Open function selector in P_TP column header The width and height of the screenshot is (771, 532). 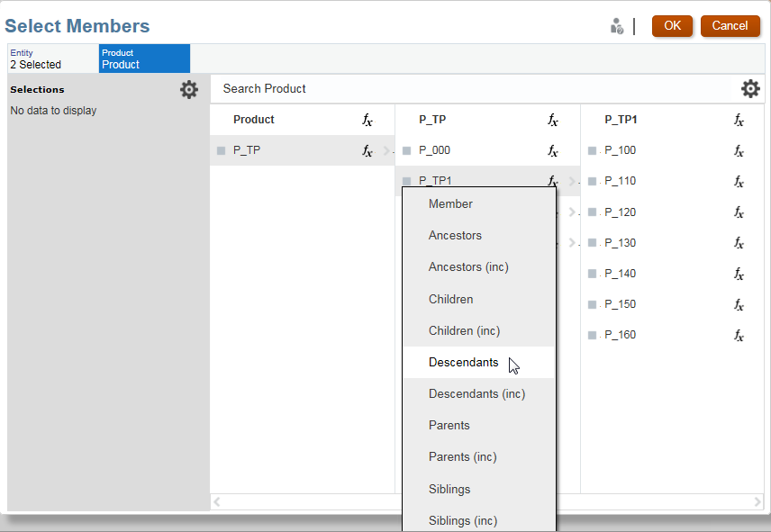(x=553, y=120)
